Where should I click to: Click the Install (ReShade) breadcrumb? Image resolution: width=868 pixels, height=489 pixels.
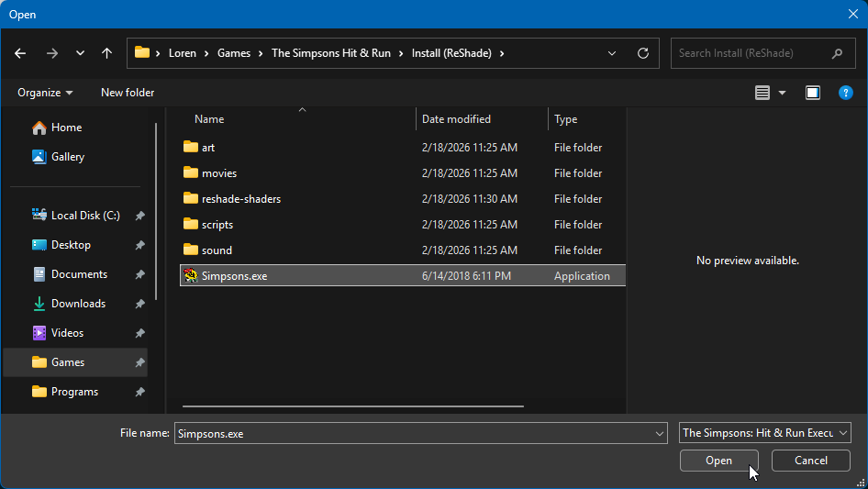(451, 53)
